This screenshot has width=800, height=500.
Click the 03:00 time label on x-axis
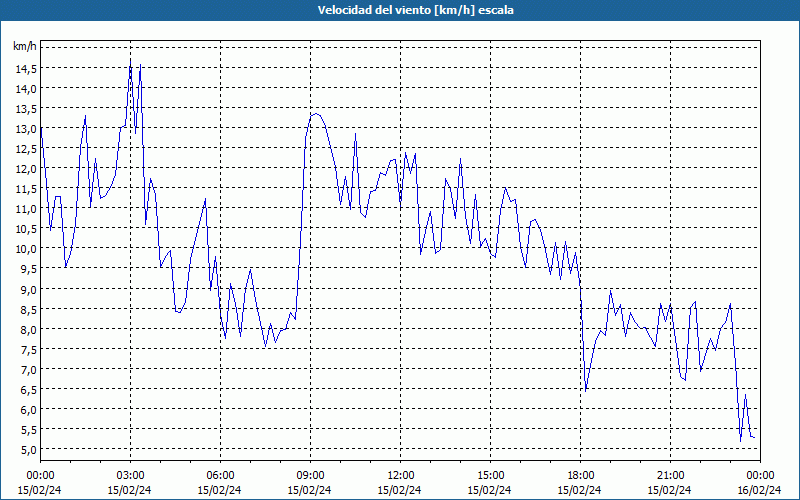click(x=130, y=476)
